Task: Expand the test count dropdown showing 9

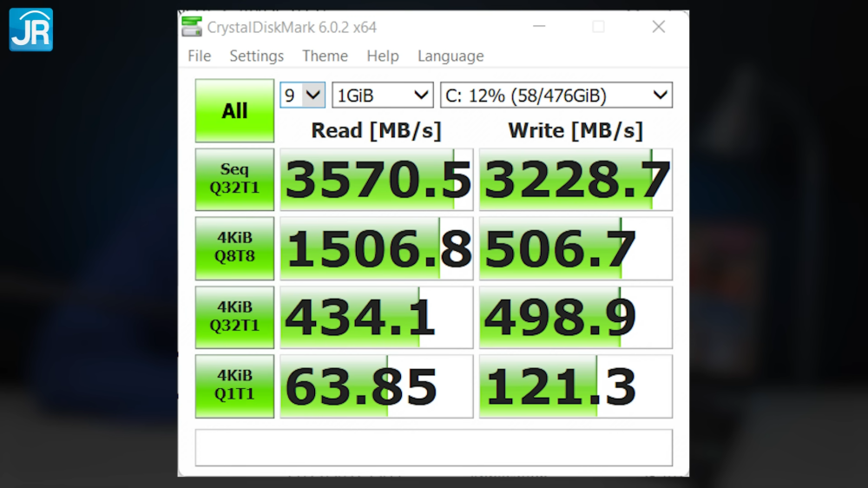Action: 302,96
